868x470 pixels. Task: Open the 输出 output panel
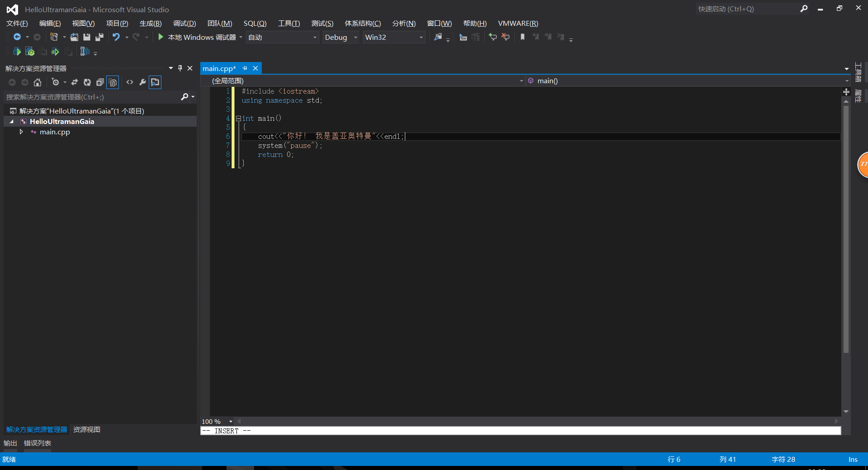(10, 443)
